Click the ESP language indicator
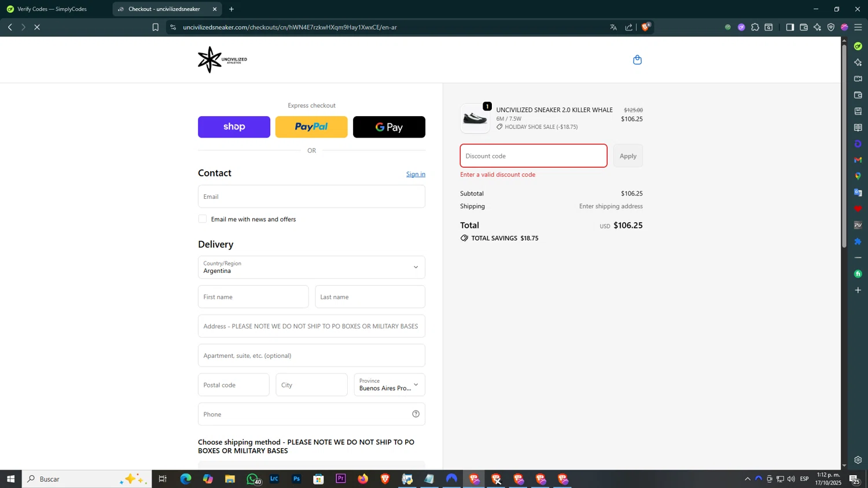This screenshot has width=868, height=488. [x=804, y=479]
